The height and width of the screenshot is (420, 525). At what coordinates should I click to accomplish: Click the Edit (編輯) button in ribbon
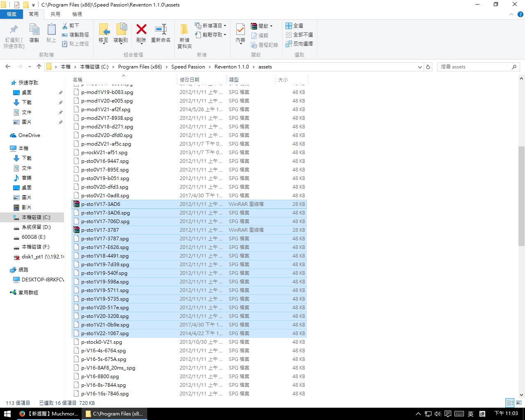click(260, 36)
